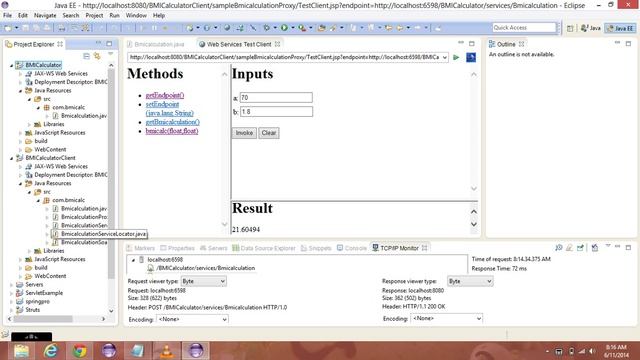
Task: Switch to the Data Source Explorer tab
Action: 264,248
